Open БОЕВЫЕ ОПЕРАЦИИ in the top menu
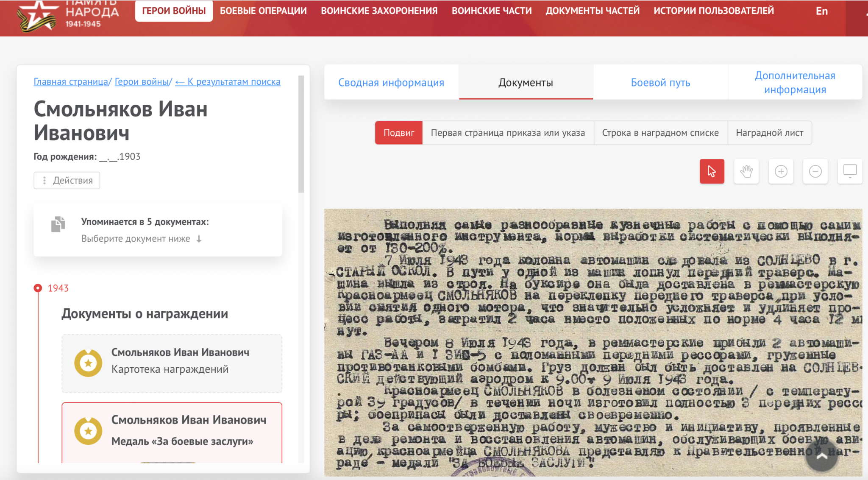This screenshot has width=868, height=480. (x=263, y=11)
